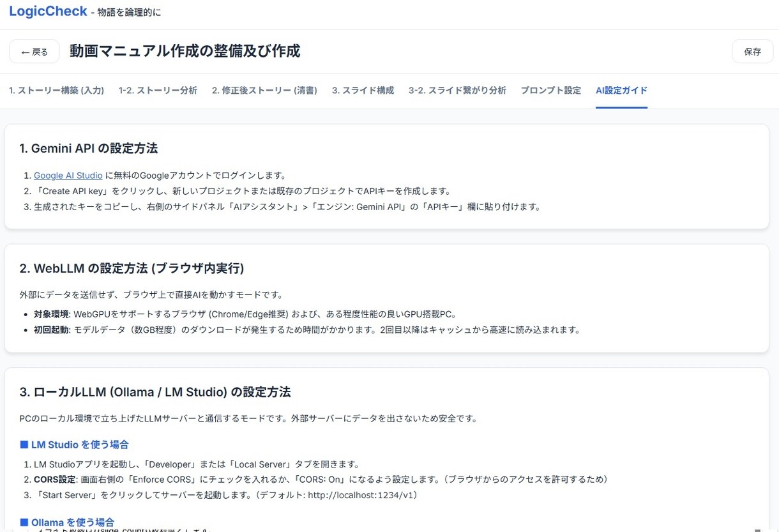Screen dimensions: 779x532
Task: Click the CORS設定 step text
Action: click(x=321, y=479)
